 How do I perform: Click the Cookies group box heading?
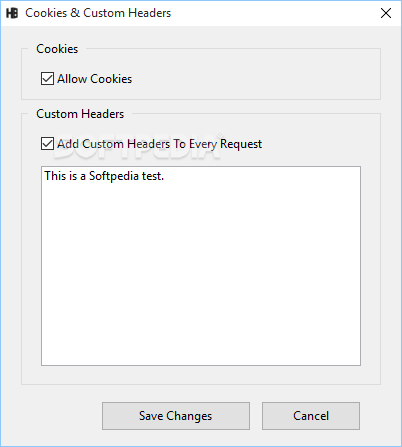57,49
